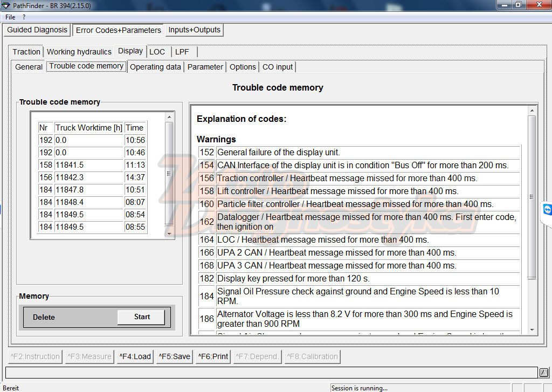The height and width of the screenshot is (392, 552).
Task: Click the explanation panel scrollbar thumb
Action: 532,197
